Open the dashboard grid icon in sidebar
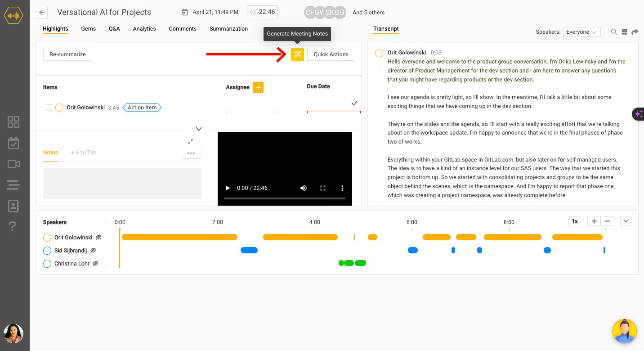Viewport: 644px width, 351px height. click(13, 122)
